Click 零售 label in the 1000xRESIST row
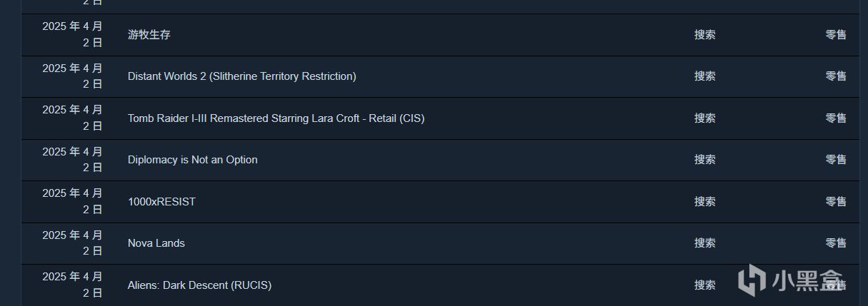 click(836, 202)
